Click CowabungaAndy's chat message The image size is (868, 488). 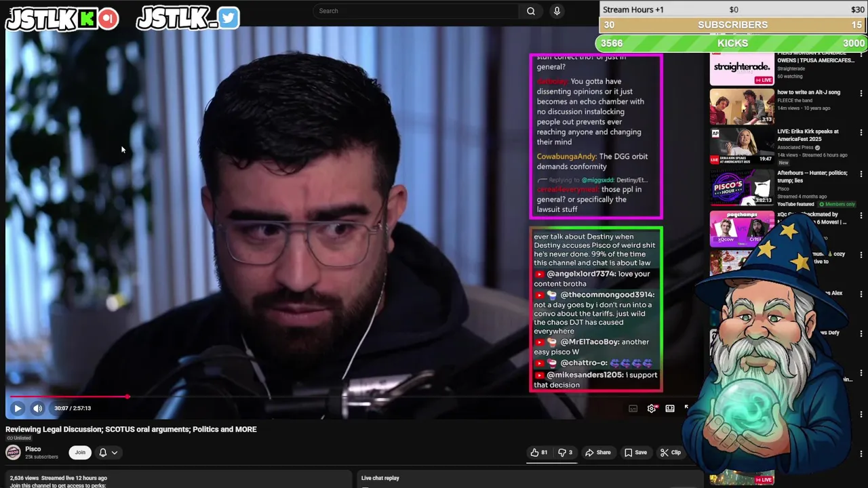click(x=593, y=161)
